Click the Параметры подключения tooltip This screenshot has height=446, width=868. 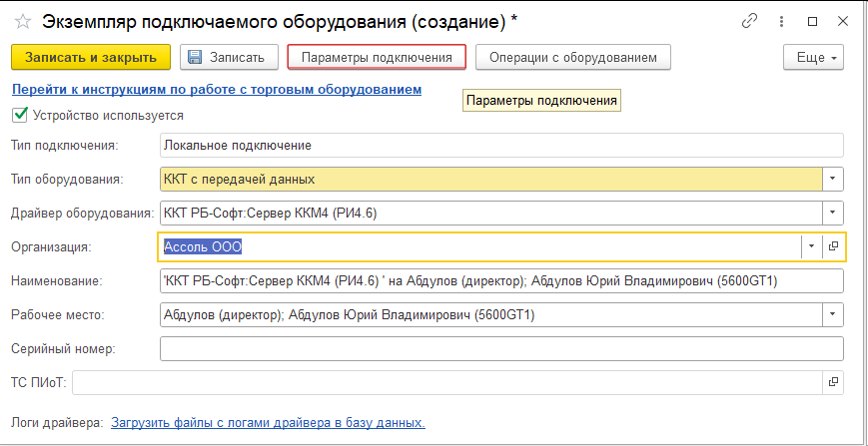point(542,101)
